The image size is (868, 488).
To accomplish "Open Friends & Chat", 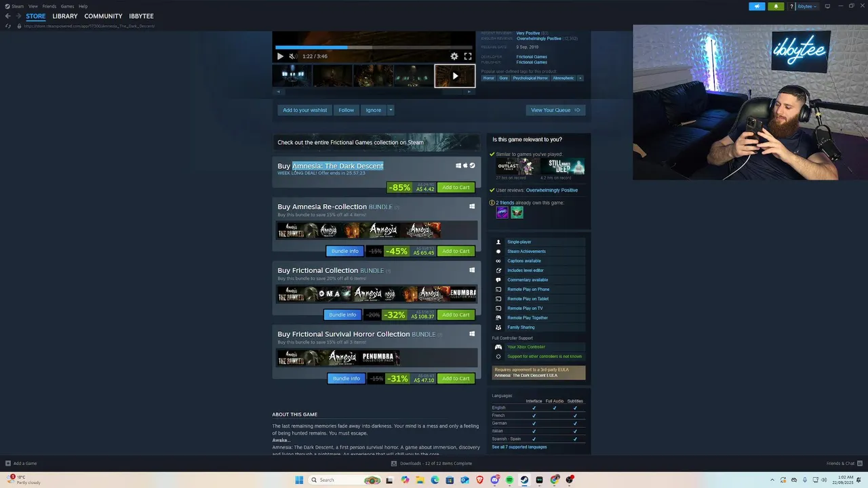I will (x=844, y=464).
